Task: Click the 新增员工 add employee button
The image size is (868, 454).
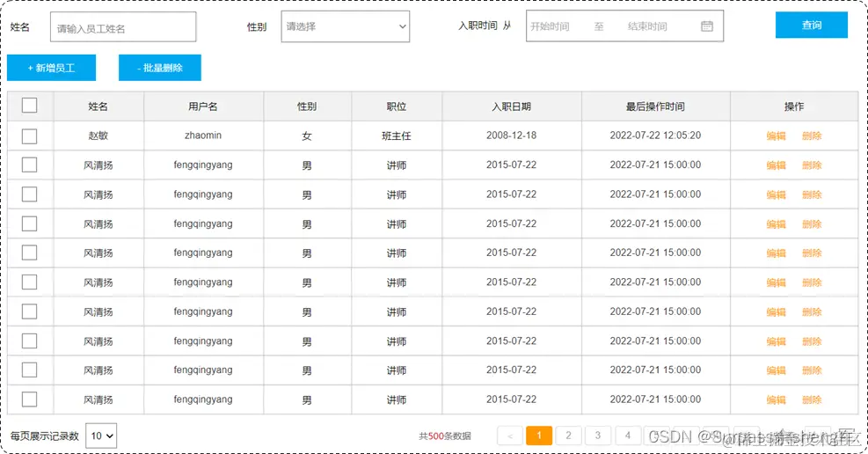Action: pos(52,68)
